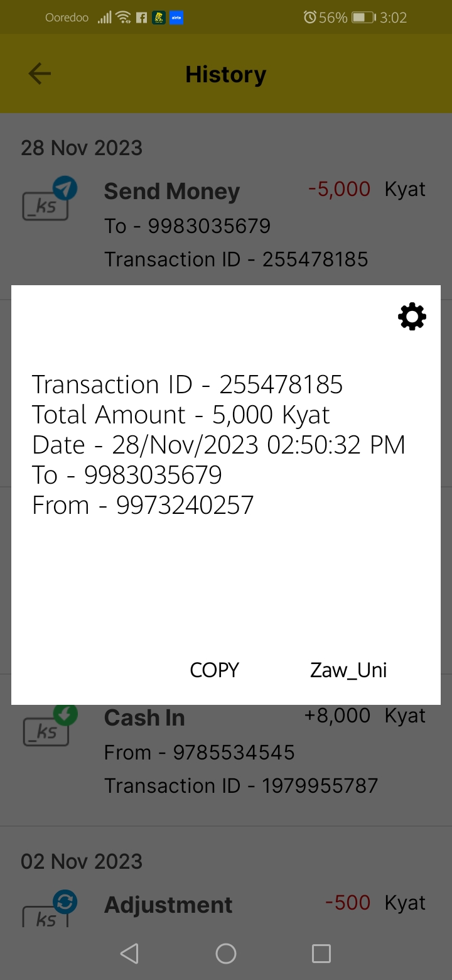452x980 pixels.
Task: Tap the 28 Nov 2023 date header
Action: click(82, 148)
